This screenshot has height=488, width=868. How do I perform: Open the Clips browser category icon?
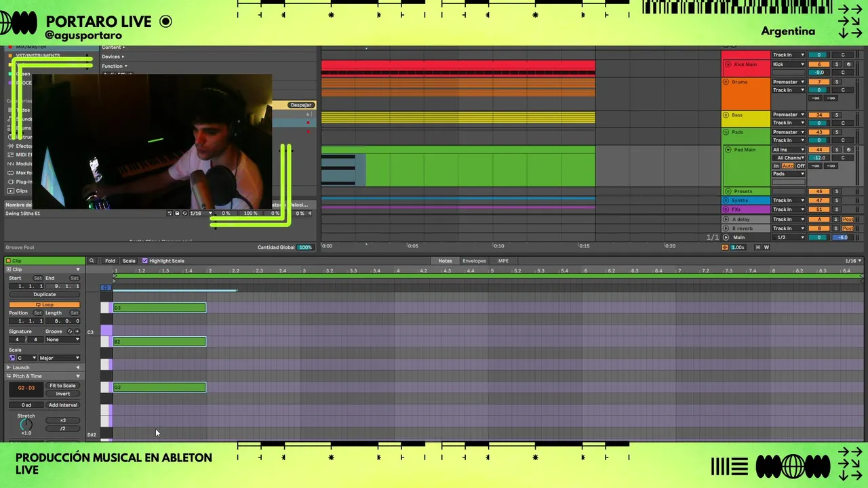pyautogui.click(x=11, y=191)
